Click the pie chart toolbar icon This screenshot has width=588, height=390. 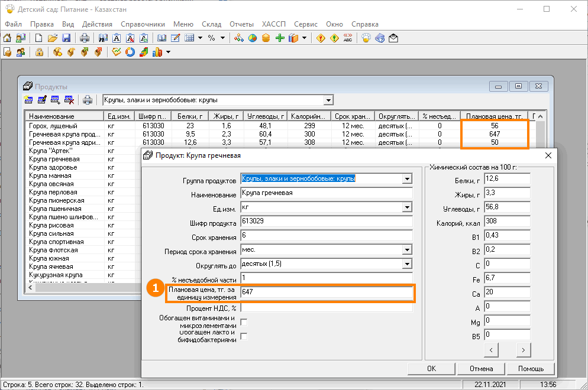point(253,38)
